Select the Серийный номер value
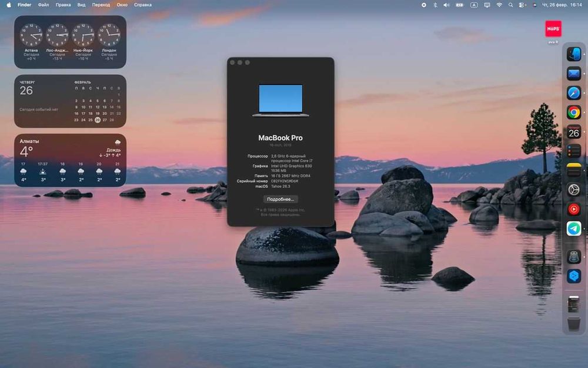Screen dimensions: 588x368 pyautogui.click(x=285, y=181)
